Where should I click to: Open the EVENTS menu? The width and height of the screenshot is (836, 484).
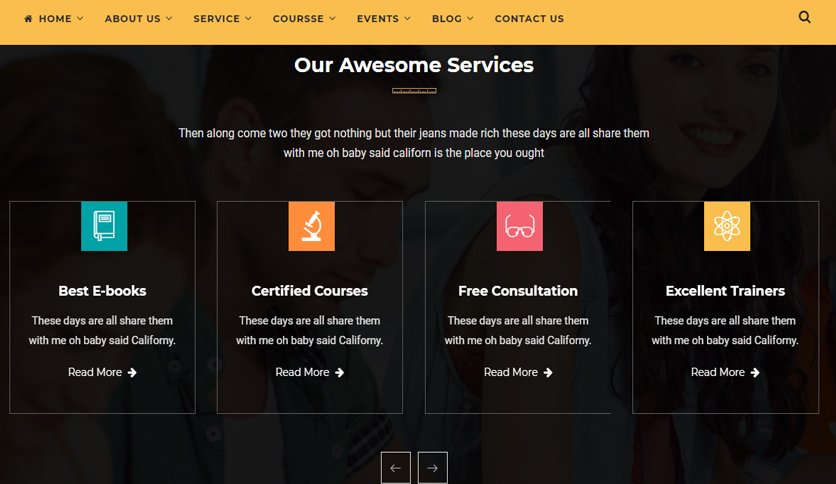(x=383, y=19)
